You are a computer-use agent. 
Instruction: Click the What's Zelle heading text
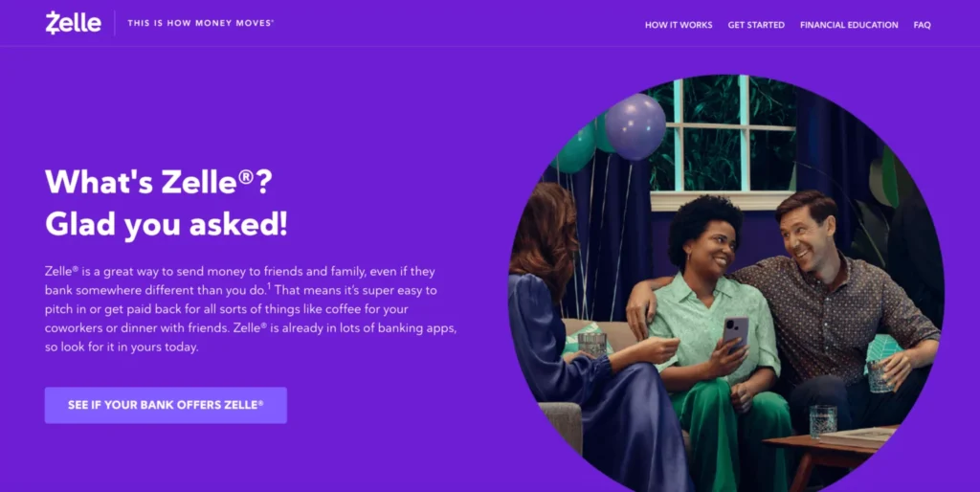(159, 182)
